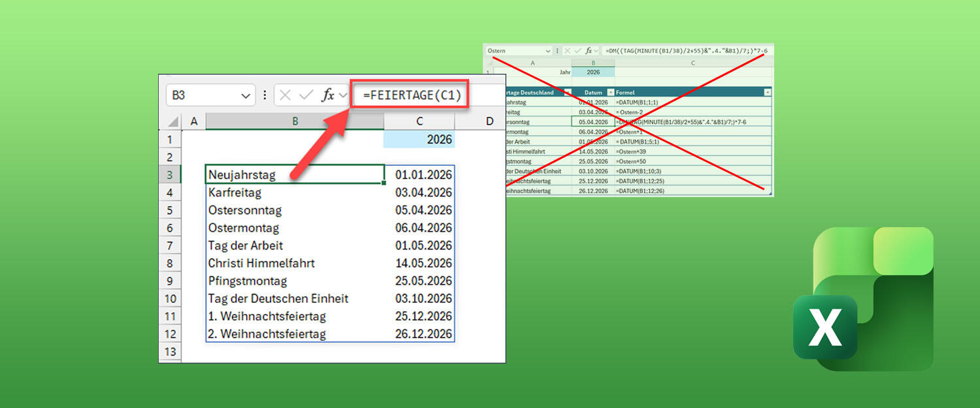Click the Cancel X icon in the Ostern formula bar
980x408 pixels.
click(568, 50)
